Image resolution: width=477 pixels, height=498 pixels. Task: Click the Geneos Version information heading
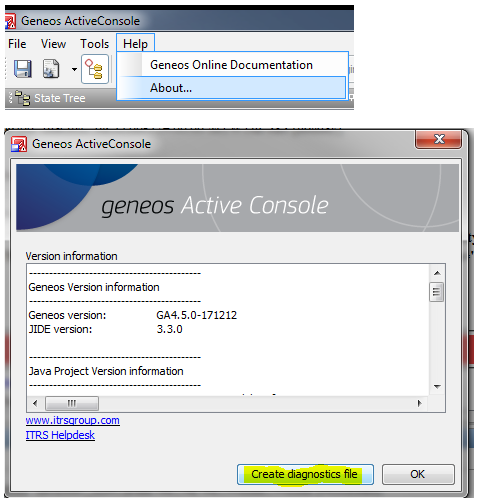(x=94, y=287)
